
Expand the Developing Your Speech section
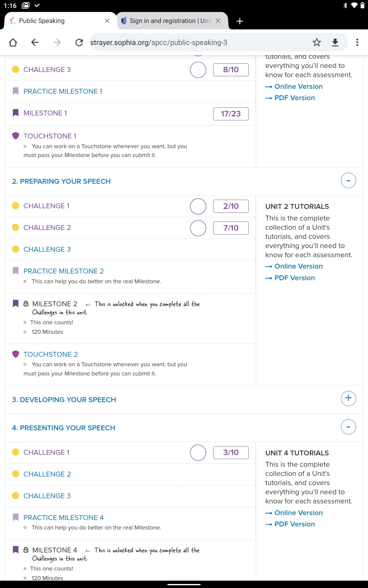[x=348, y=398]
